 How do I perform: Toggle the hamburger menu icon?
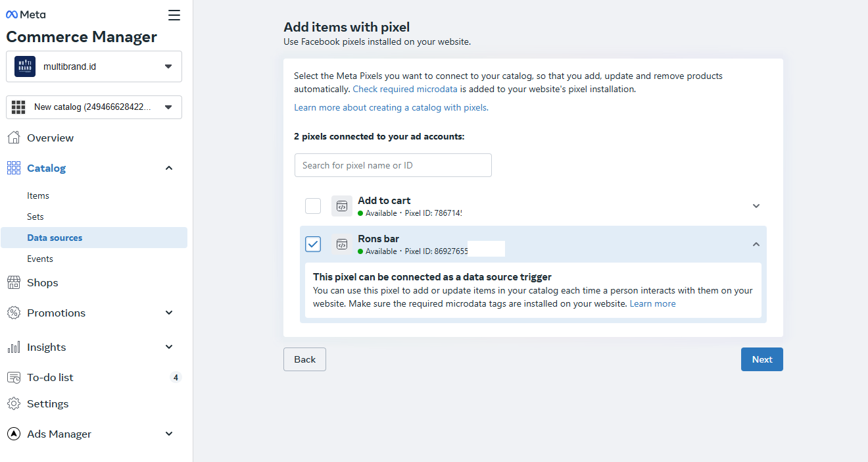tap(174, 15)
